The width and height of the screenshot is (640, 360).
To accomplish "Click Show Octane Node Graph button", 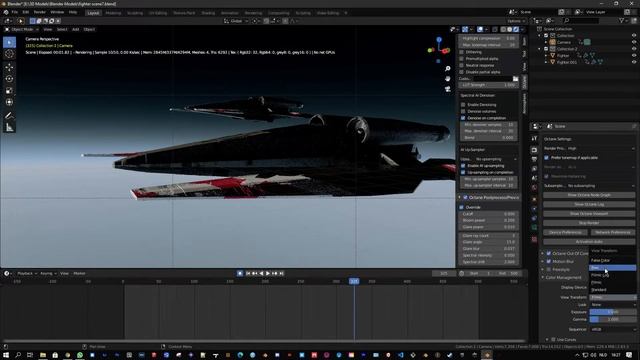I will pyautogui.click(x=589, y=195).
